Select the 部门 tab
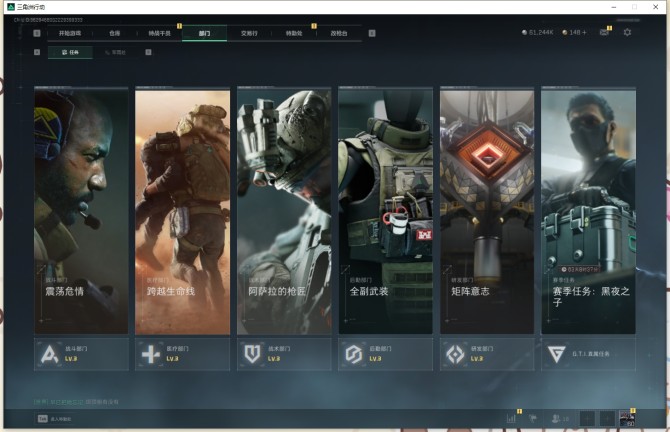670x432 pixels. (204, 33)
